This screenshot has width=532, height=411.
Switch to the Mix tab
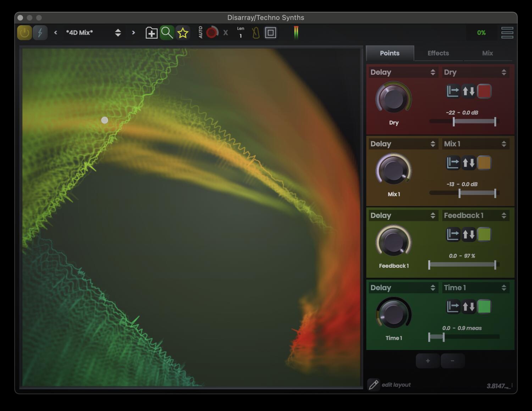pyautogui.click(x=487, y=53)
